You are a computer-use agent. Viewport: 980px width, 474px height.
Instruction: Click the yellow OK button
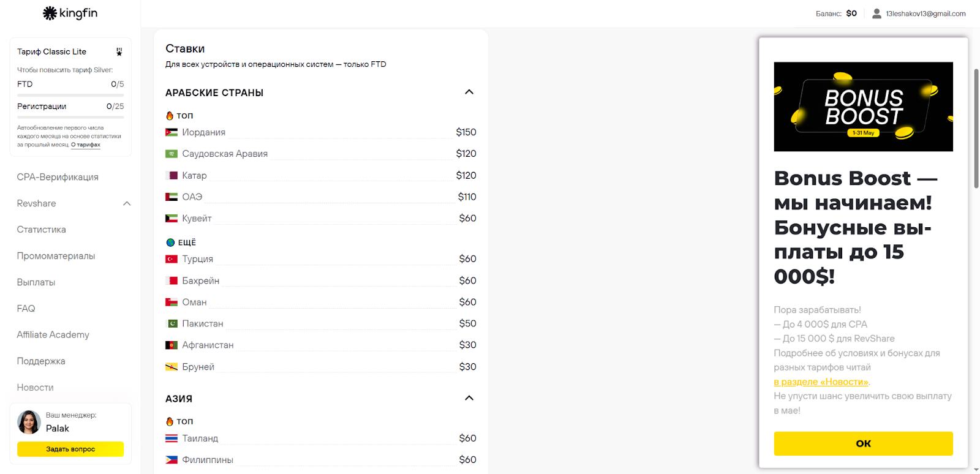click(863, 443)
